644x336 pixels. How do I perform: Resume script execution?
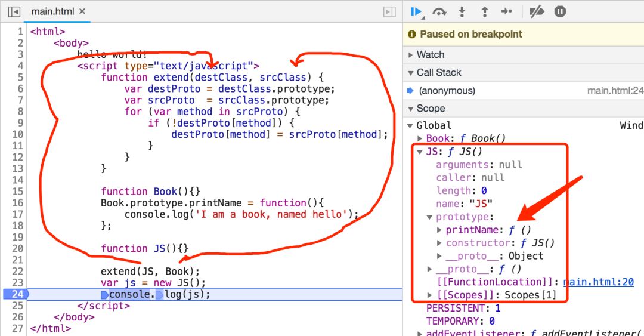pyautogui.click(x=416, y=11)
